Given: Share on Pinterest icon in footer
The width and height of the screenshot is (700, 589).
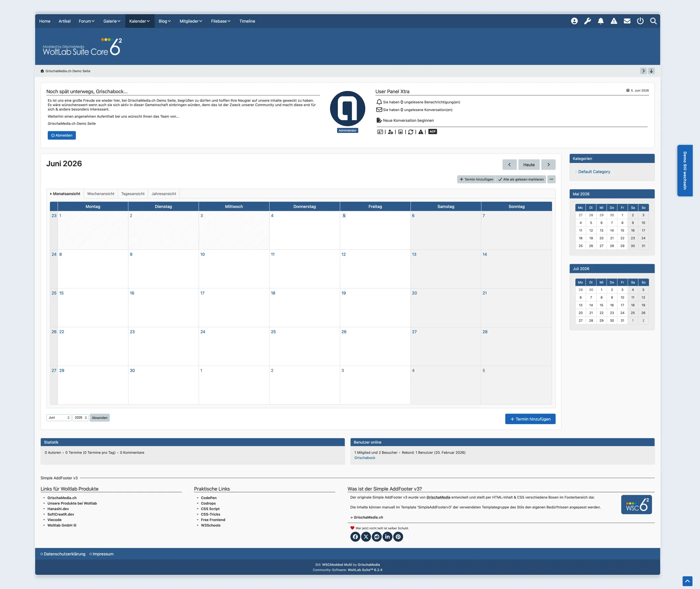Looking at the screenshot, I should [398, 537].
